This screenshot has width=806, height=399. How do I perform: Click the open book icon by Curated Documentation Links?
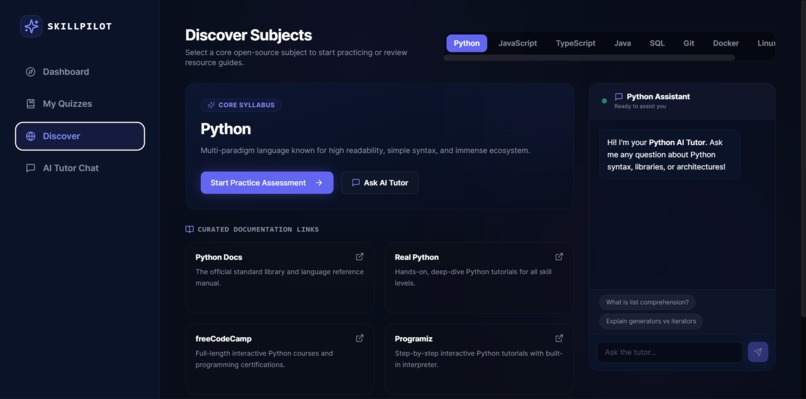click(189, 229)
